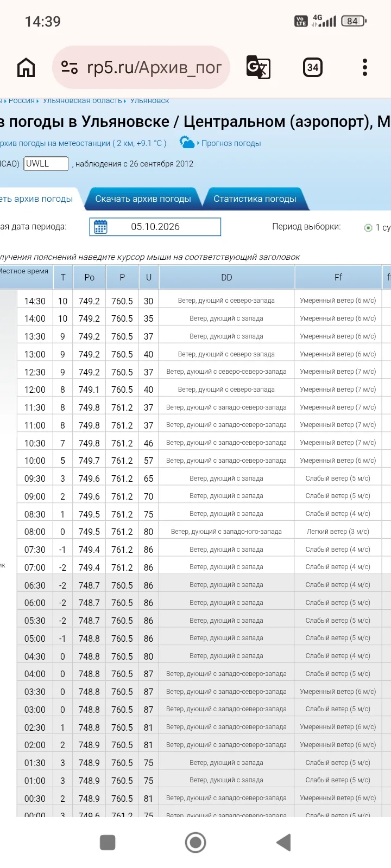This screenshot has width=391, height=868.
Task: Tap VoLTE indicator in status bar
Action: (301, 21)
